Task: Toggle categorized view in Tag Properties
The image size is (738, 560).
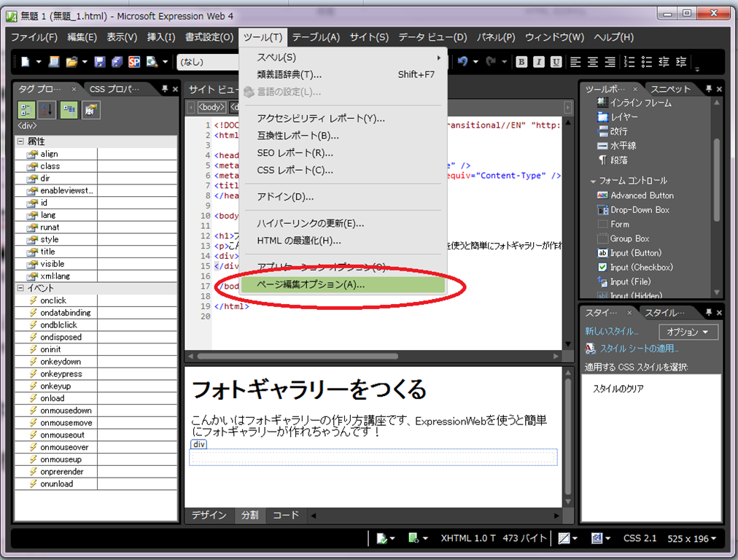Action: click(x=26, y=110)
